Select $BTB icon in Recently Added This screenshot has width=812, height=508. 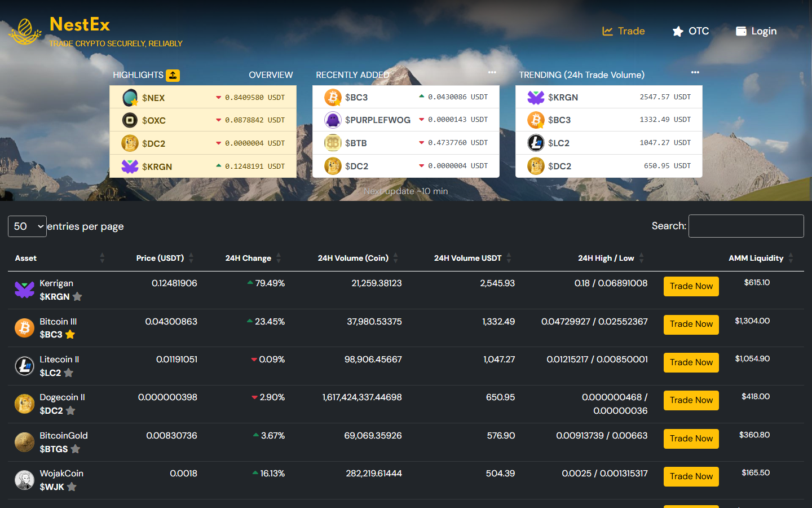coord(333,143)
